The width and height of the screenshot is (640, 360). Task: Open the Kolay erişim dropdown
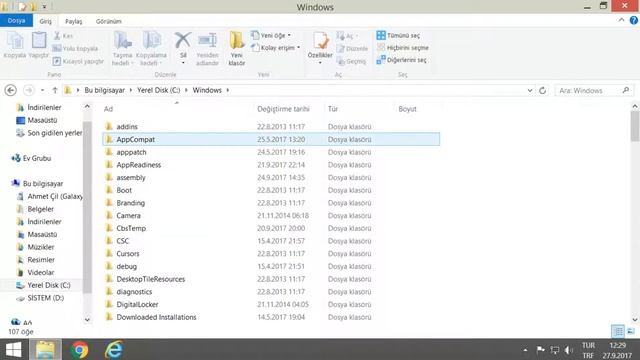click(x=276, y=48)
